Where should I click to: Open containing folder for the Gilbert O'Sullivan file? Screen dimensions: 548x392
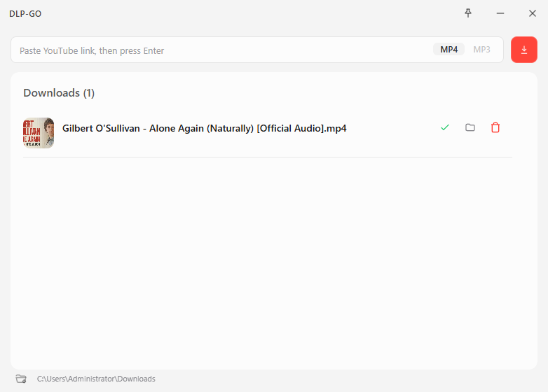pyautogui.click(x=470, y=127)
